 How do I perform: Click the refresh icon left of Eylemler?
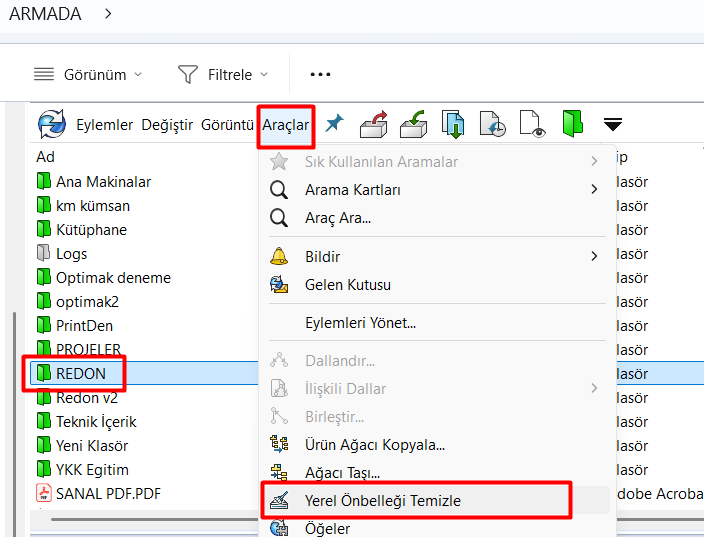point(52,124)
